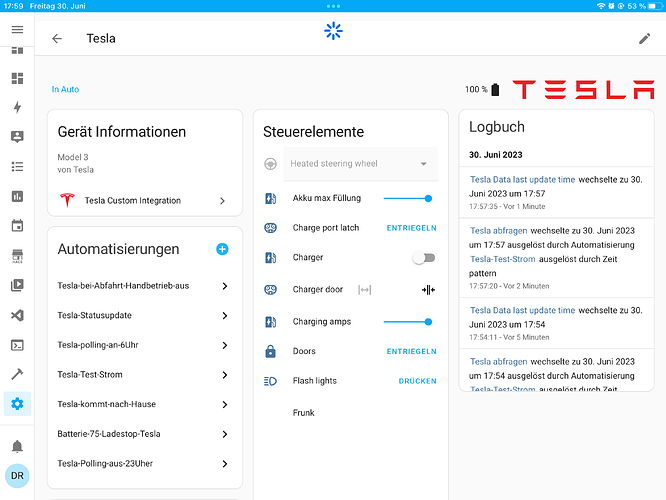Screen dimensions: 666x500
Task: Open the Settings gear sidebar icon
Action: (17, 404)
